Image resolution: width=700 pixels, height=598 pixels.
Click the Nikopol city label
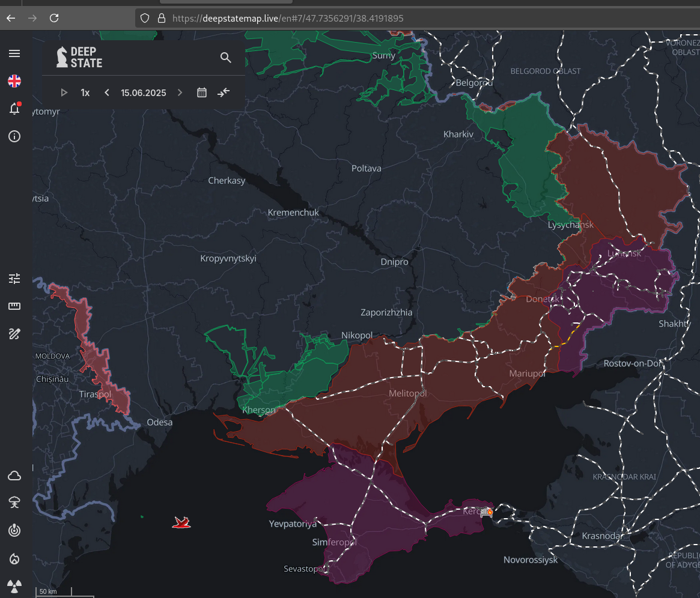[357, 336]
